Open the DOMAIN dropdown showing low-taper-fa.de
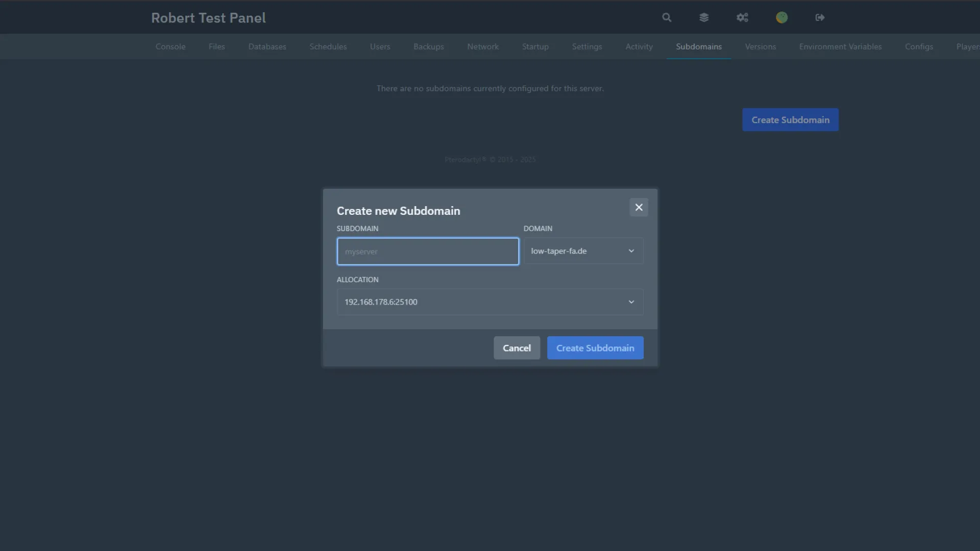The image size is (980, 551). [x=583, y=251]
